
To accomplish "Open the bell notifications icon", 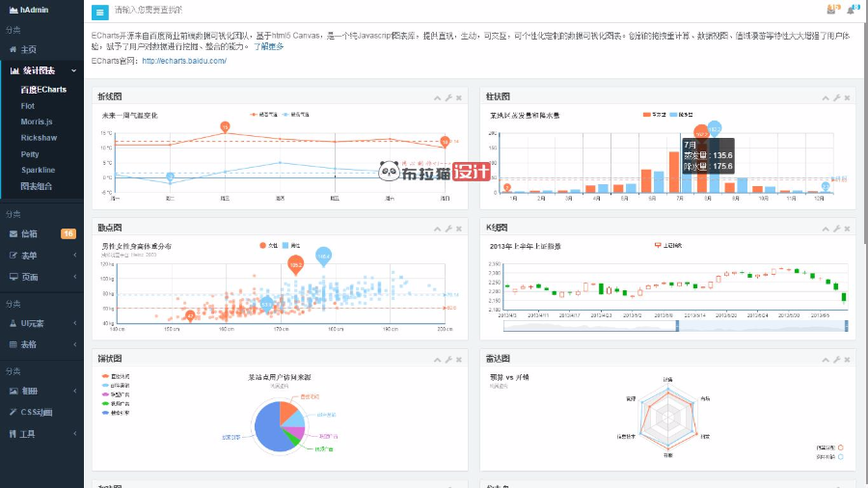I will (853, 10).
